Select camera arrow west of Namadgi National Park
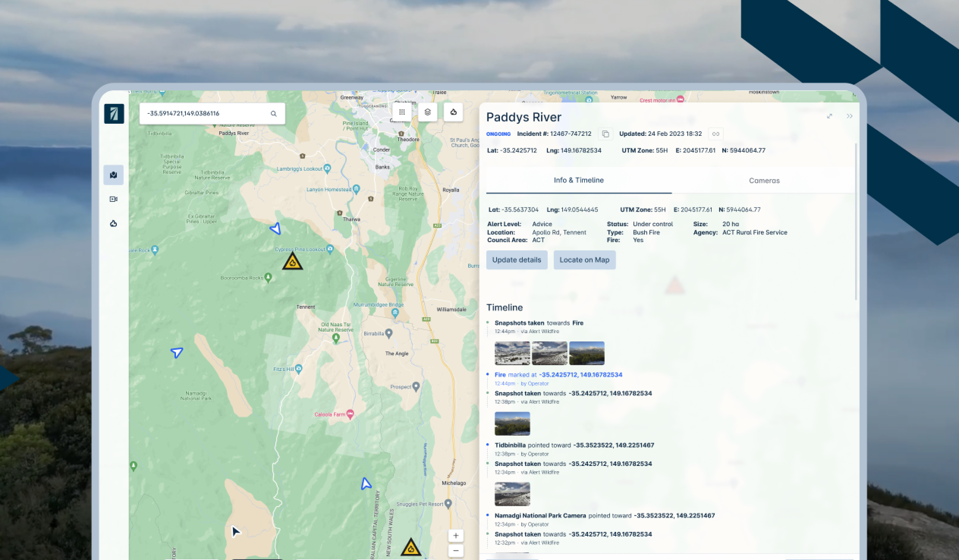This screenshot has width=959, height=560. pyautogui.click(x=176, y=352)
